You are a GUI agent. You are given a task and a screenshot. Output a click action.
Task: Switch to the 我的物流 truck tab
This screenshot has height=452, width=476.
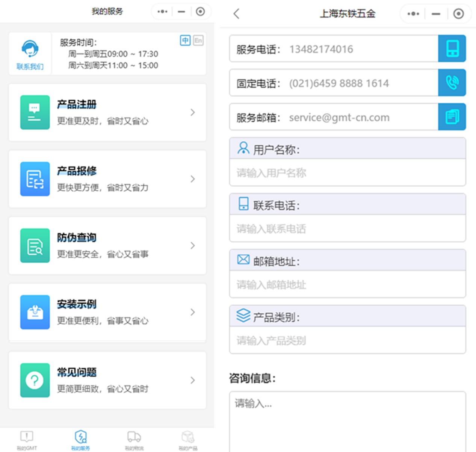(134, 440)
